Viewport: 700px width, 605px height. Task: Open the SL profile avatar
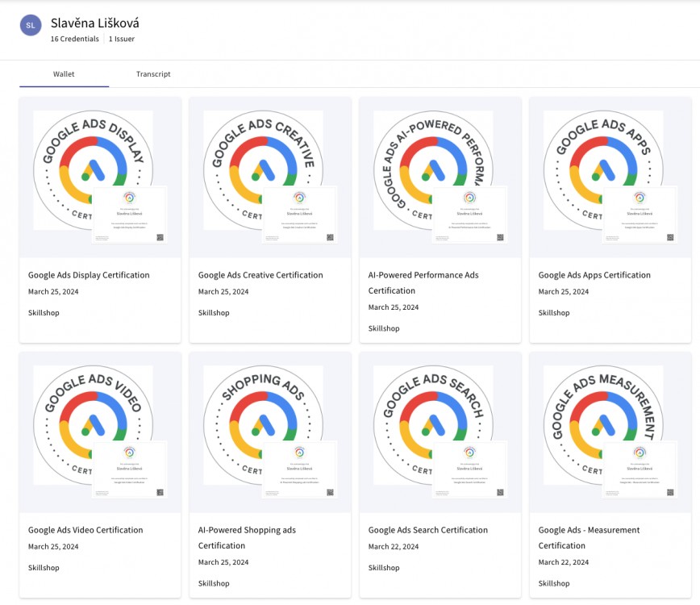31,25
